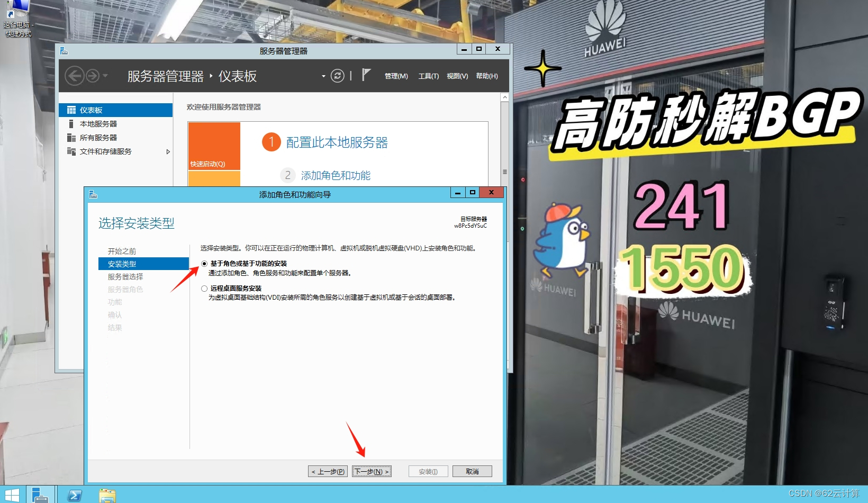The image size is (868, 503).
Task: Go to the 服务器选择 wizard step
Action: pyautogui.click(x=125, y=277)
